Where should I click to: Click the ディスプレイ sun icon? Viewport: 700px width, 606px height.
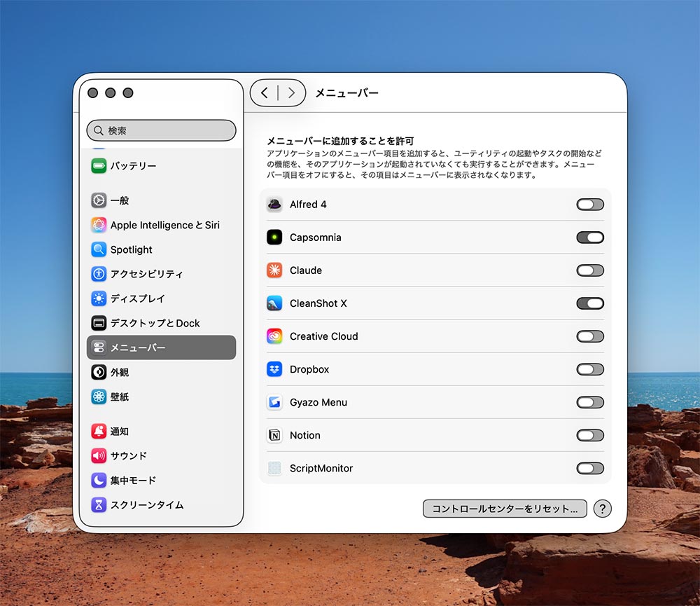point(99,298)
